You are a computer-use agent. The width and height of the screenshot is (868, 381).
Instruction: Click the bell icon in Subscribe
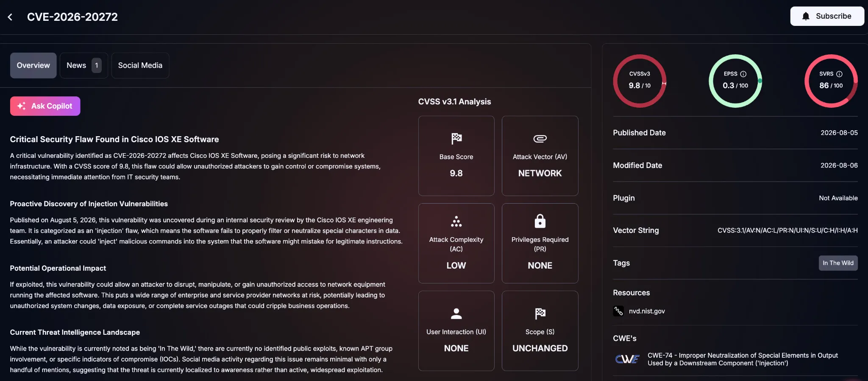(x=806, y=16)
